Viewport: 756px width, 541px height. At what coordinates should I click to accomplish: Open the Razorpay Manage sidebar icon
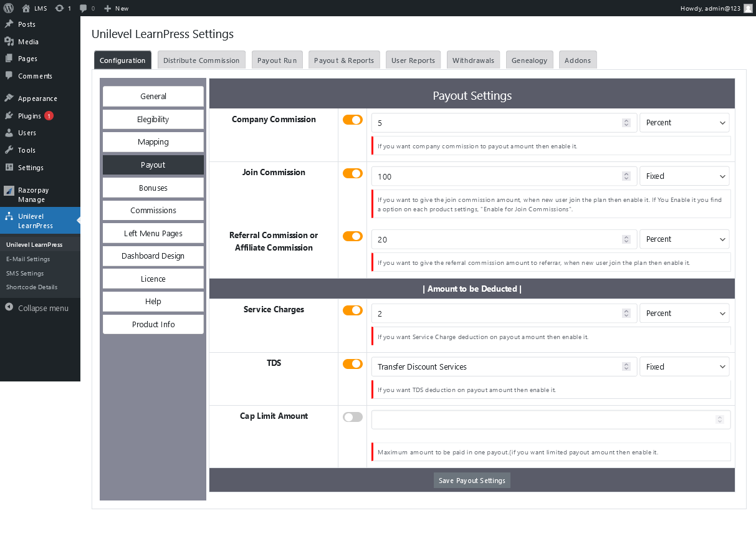click(9, 189)
